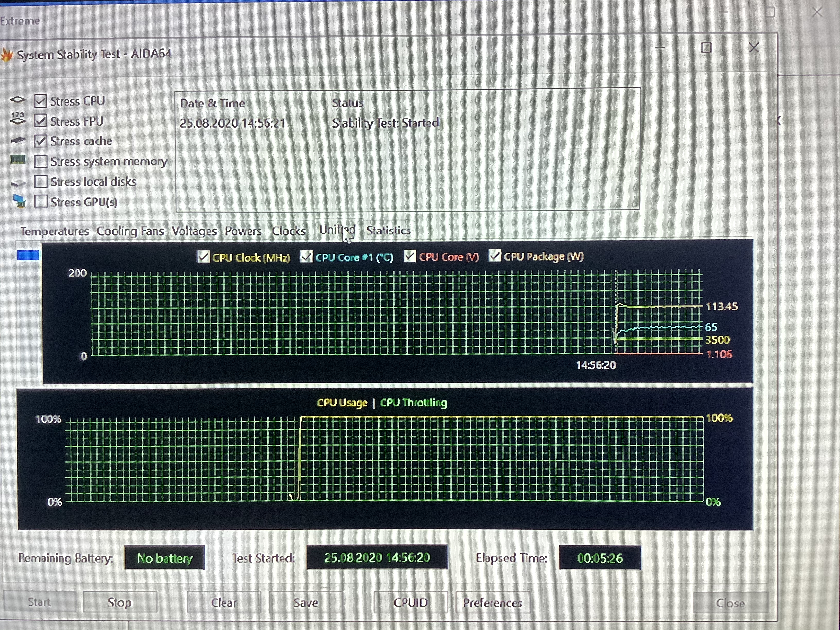The height and width of the screenshot is (630, 840).
Task: Click the blue graph scroll indicator
Action: (28, 255)
